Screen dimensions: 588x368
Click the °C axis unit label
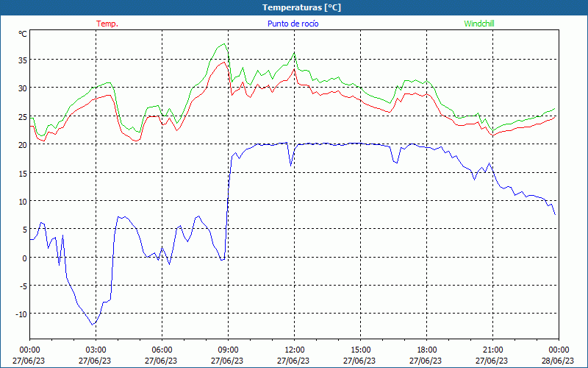coord(23,34)
